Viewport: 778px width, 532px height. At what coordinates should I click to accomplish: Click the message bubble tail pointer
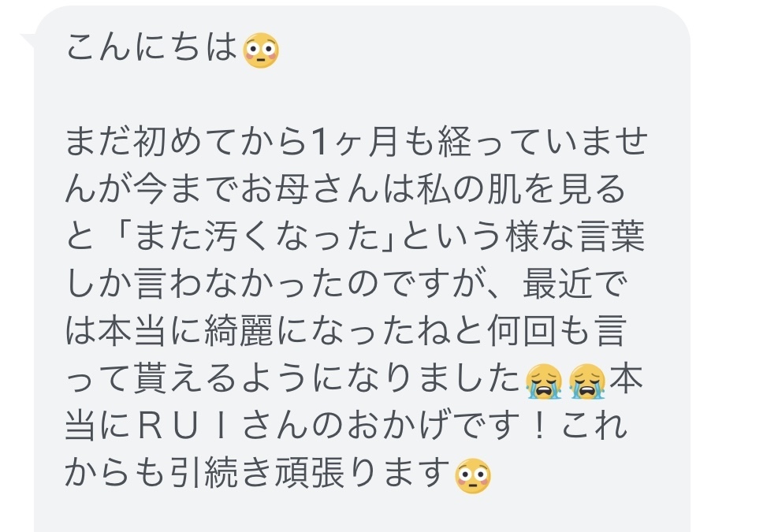click(x=28, y=41)
